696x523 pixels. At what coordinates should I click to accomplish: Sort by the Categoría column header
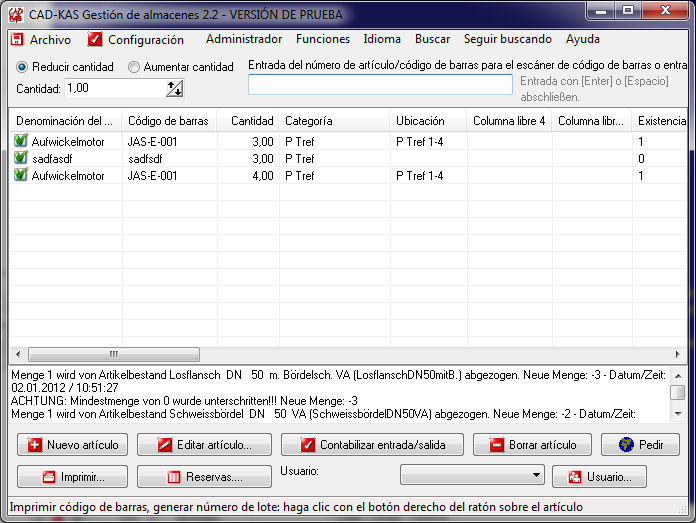point(309,121)
